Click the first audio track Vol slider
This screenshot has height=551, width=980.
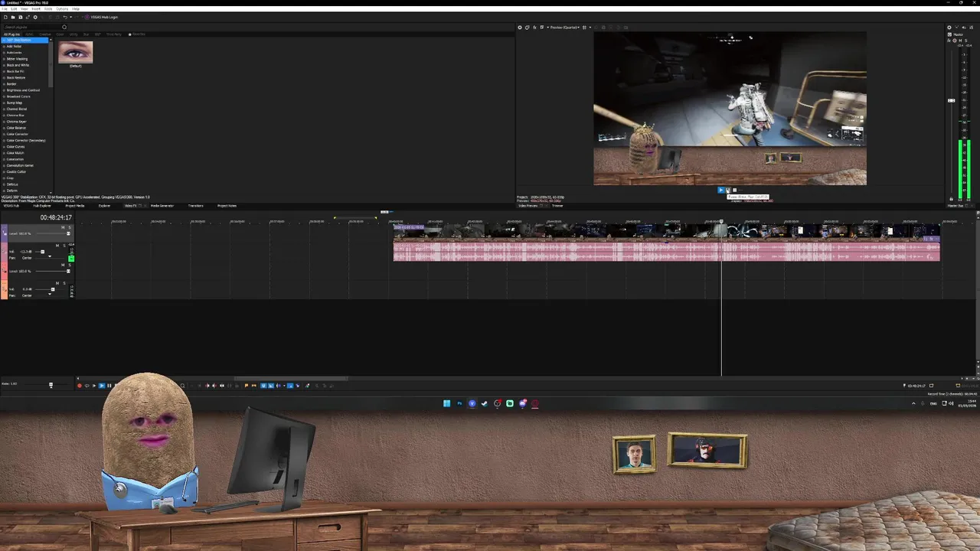(42, 252)
